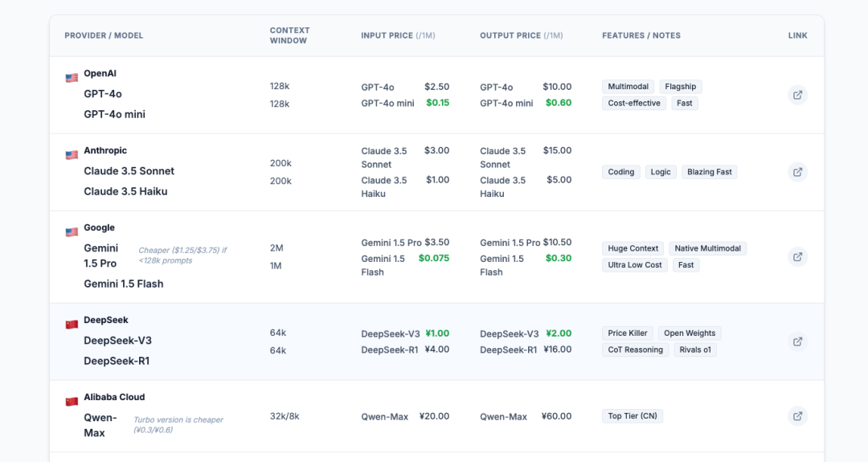The image size is (868, 462).
Task: Click the DeepSeek provider name
Action: click(106, 320)
